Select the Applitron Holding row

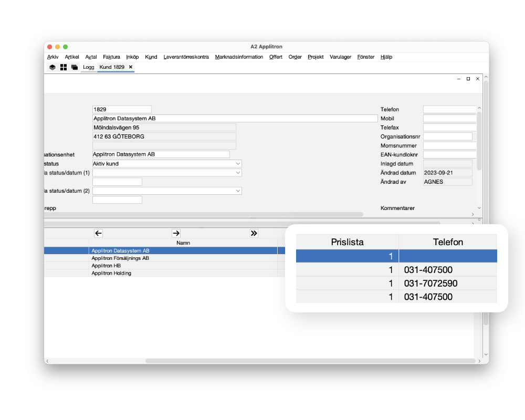point(164,274)
